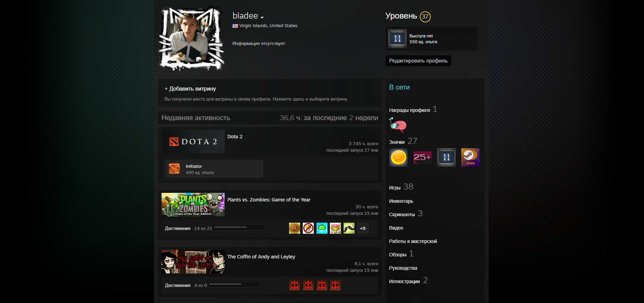
Task: Open the Выслуга лет 11 badge icon
Action: [397, 39]
